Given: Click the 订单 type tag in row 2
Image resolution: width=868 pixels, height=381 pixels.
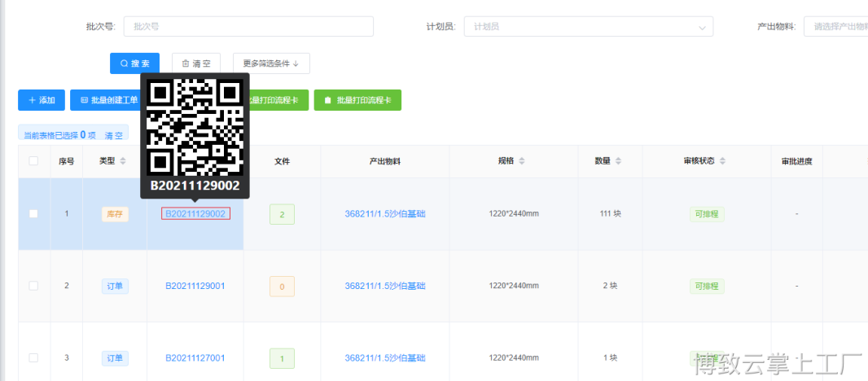Looking at the screenshot, I should click(115, 287).
